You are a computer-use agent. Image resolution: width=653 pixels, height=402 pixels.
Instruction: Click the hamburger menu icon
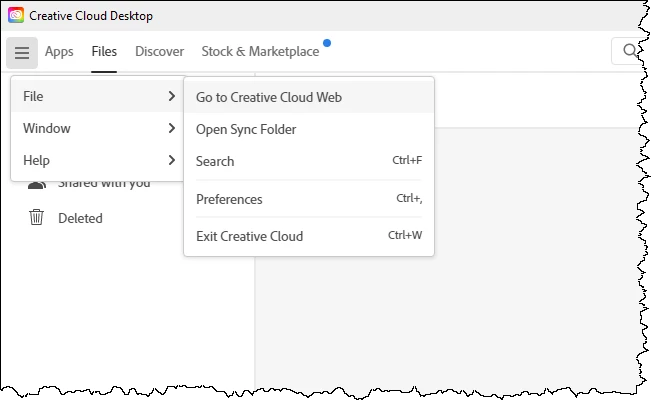click(21, 52)
